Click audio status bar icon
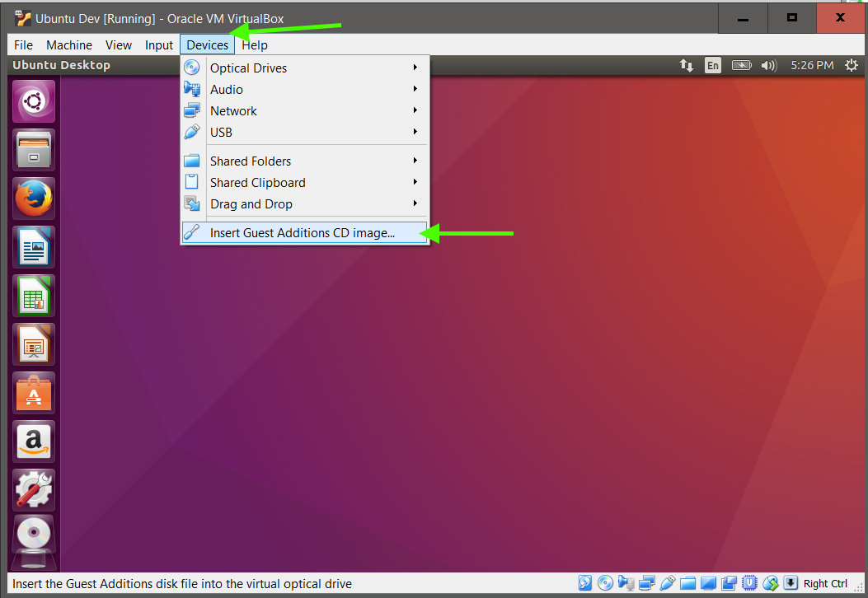Image resolution: width=868 pixels, height=598 pixels. click(x=626, y=583)
